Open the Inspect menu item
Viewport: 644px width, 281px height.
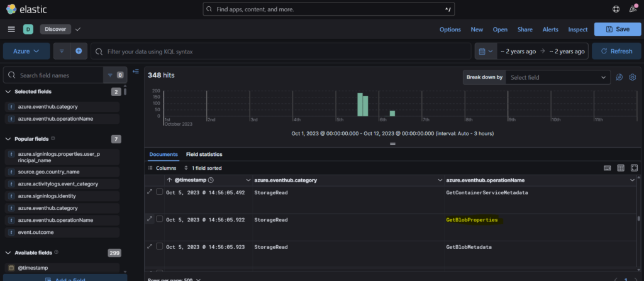click(577, 30)
